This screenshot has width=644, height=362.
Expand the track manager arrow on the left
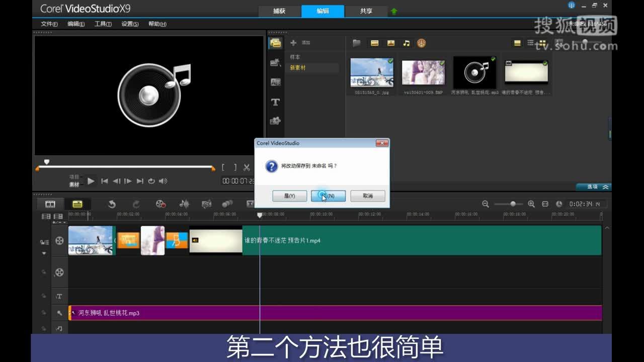click(x=44, y=253)
